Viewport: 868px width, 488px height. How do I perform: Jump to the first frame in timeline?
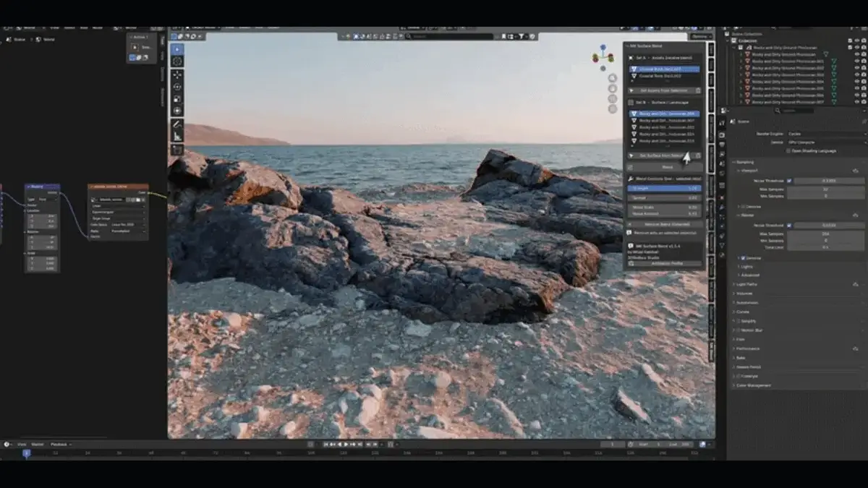click(x=326, y=444)
